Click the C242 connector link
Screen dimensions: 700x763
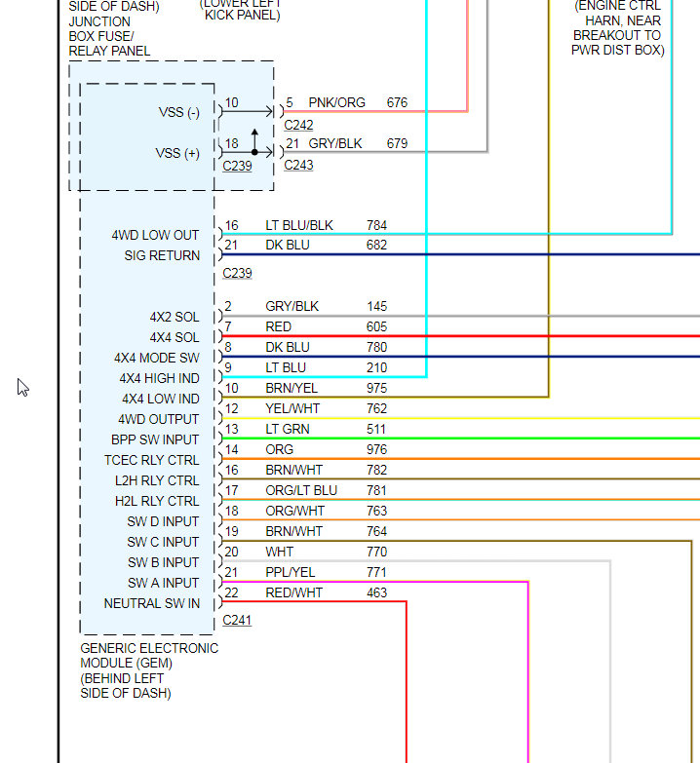pyautogui.click(x=298, y=125)
